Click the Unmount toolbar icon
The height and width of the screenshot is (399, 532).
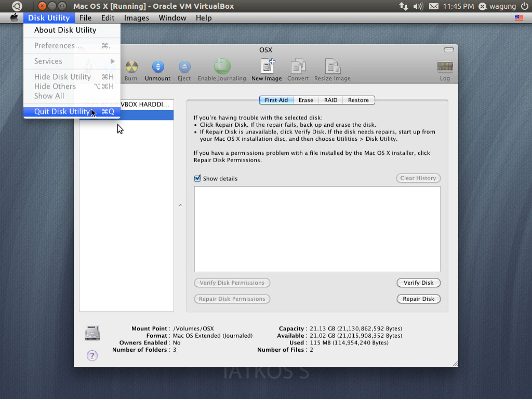[158, 68]
